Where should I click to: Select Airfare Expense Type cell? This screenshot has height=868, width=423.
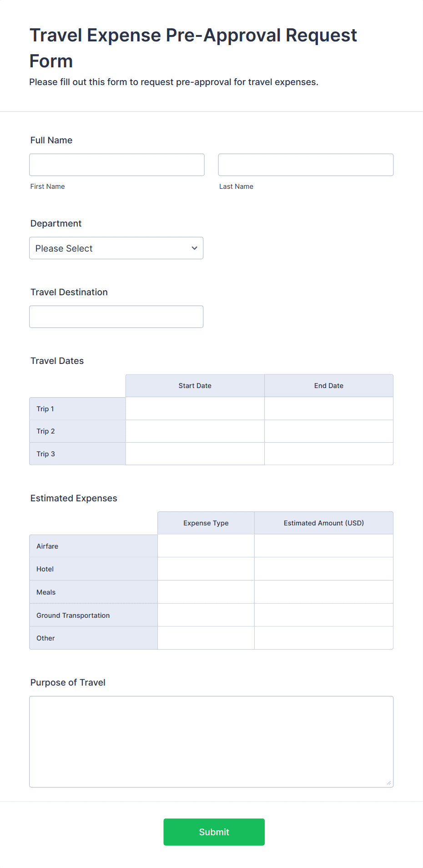coord(206,546)
